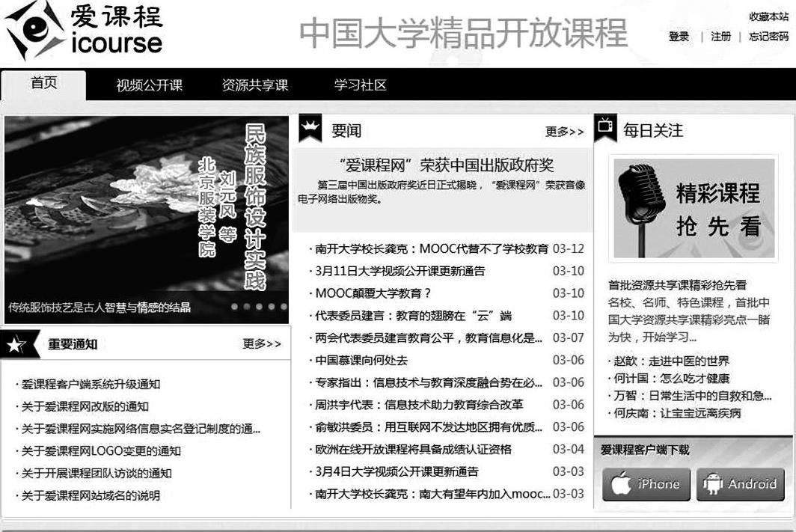Click the 注册 link
796x532 pixels.
point(721,37)
